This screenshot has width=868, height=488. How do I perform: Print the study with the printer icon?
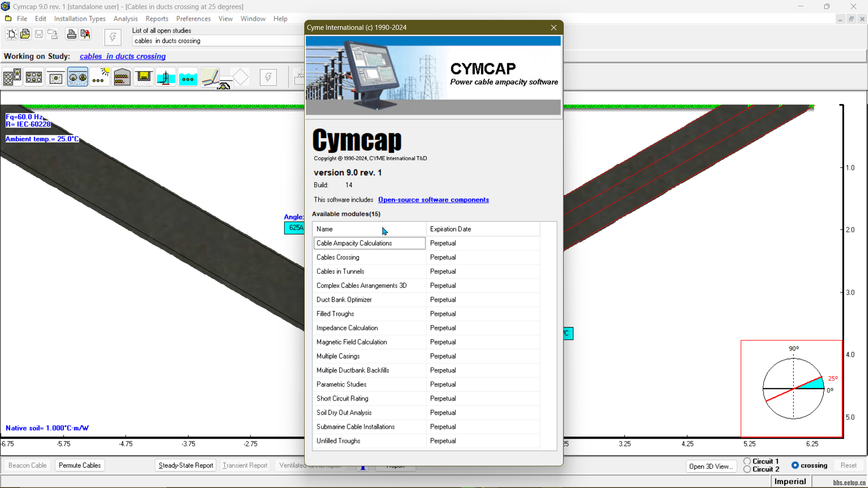pos(71,34)
